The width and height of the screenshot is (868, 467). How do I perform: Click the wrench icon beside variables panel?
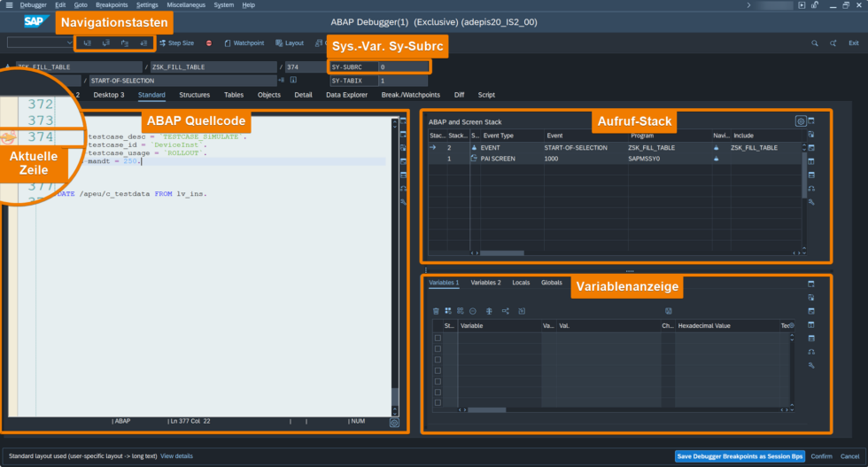[811, 366]
